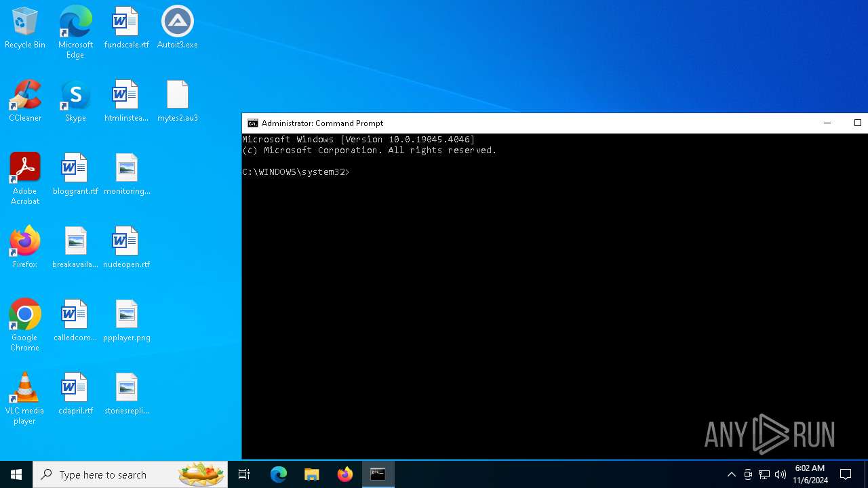The image size is (868, 488).
Task: Click the Meet Now tray icon
Action: pyautogui.click(x=748, y=474)
